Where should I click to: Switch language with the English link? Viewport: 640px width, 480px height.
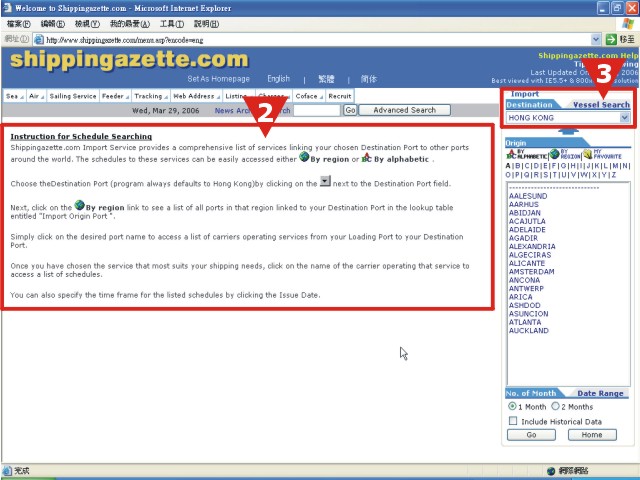point(278,79)
